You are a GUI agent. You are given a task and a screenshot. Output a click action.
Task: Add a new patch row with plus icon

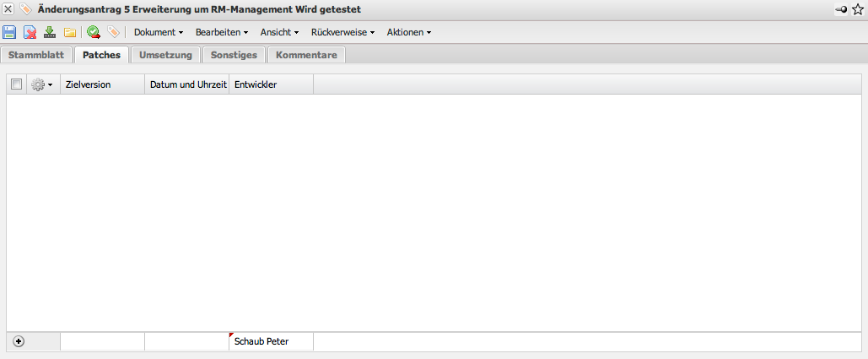[19, 341]
